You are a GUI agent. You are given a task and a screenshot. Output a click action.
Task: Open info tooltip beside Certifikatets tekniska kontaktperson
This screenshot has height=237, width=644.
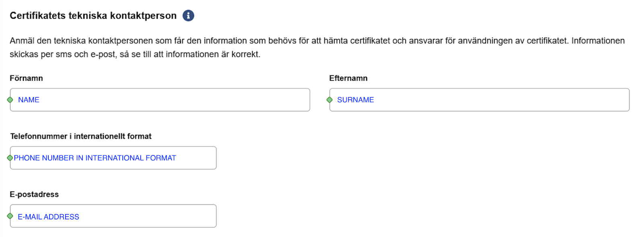pyautogui.click(x=188, y=16)
